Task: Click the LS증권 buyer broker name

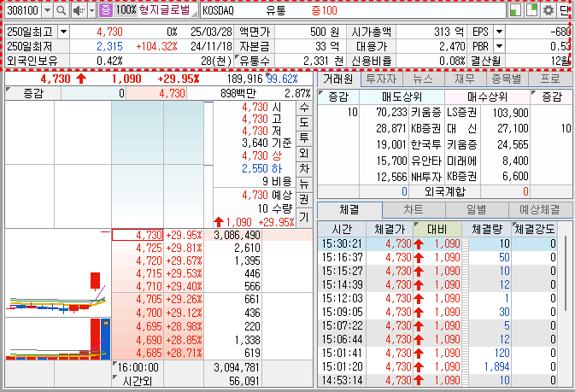Action: pos(461,112)
